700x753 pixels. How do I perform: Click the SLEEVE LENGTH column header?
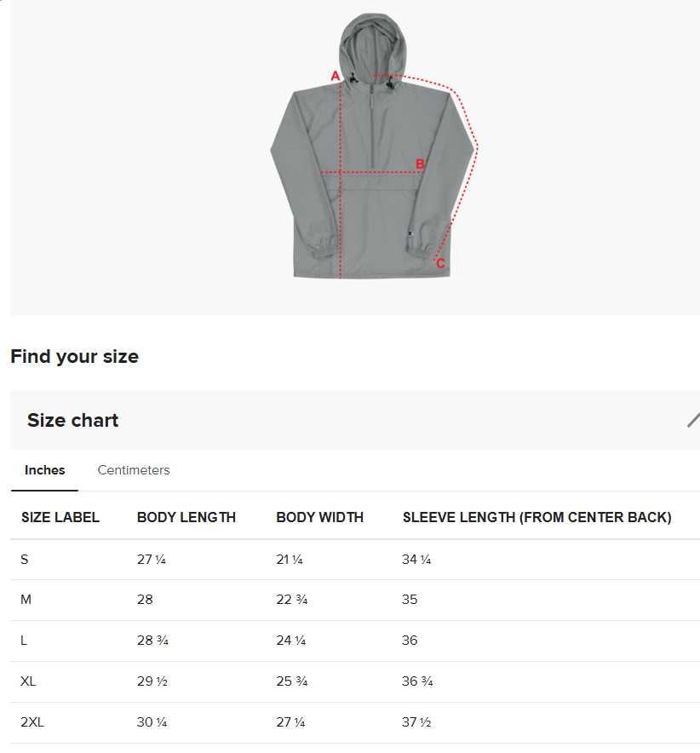pyautogui.click(x=536, y=517)
